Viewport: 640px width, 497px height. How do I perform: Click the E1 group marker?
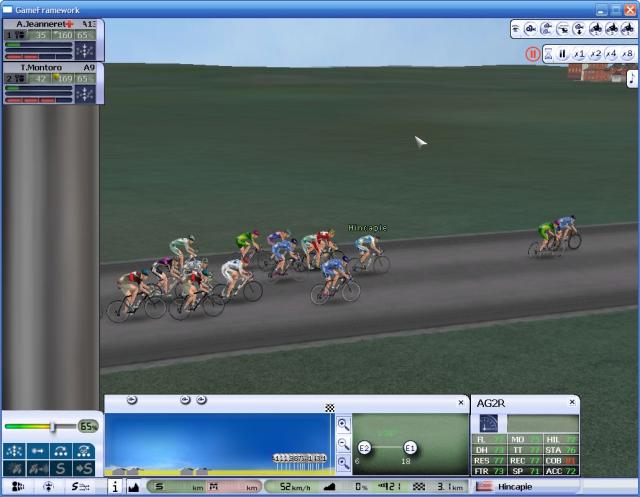point(410,447)
